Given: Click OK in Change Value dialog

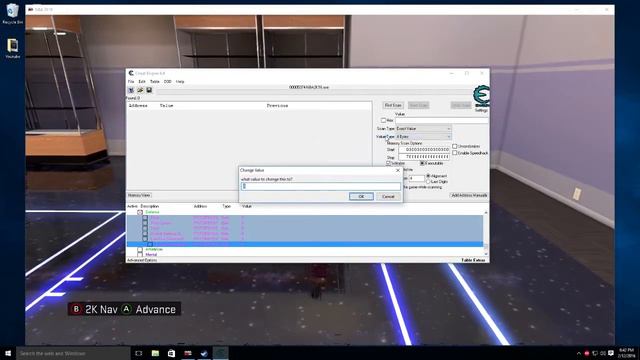Looking at the screenshot, I should click(x=361, y=196).
